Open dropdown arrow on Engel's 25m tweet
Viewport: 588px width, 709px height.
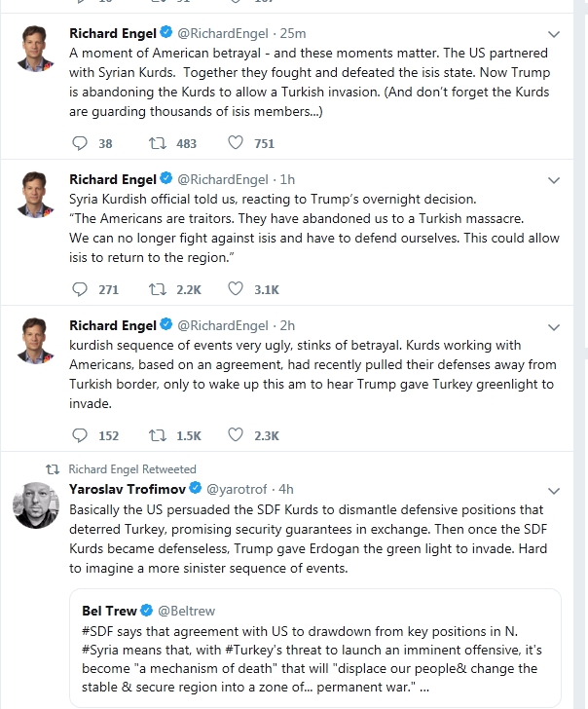(x=554, y=34)
